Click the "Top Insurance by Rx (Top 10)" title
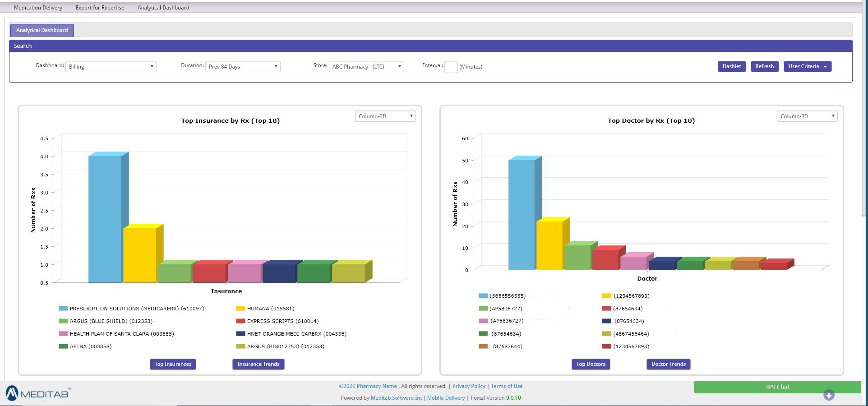The width and height of the screenshot is (868, 406). [x=231, y=120]
